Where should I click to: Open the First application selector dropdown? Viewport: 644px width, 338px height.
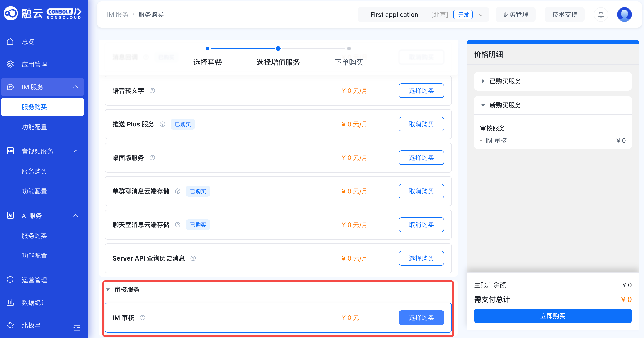pos(480,14)
